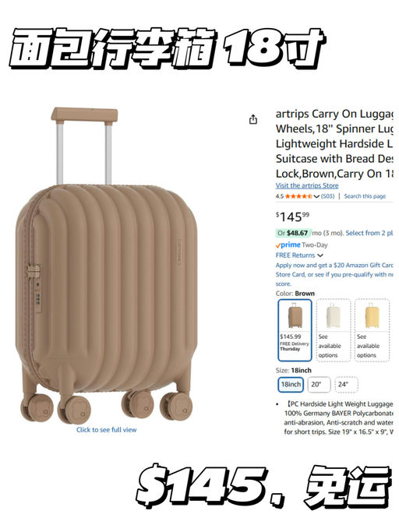
Task: Click the Prime logo badge
Action: [x=288, y=245]
